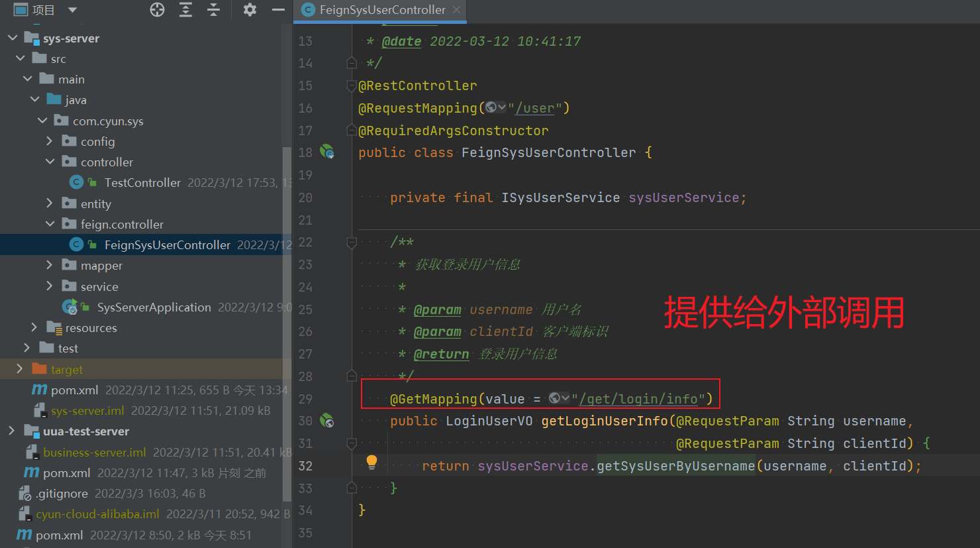Select the root pom.xml dated 8:50
The height and width of the screenshot is (548, 980).
click(59, 535)
